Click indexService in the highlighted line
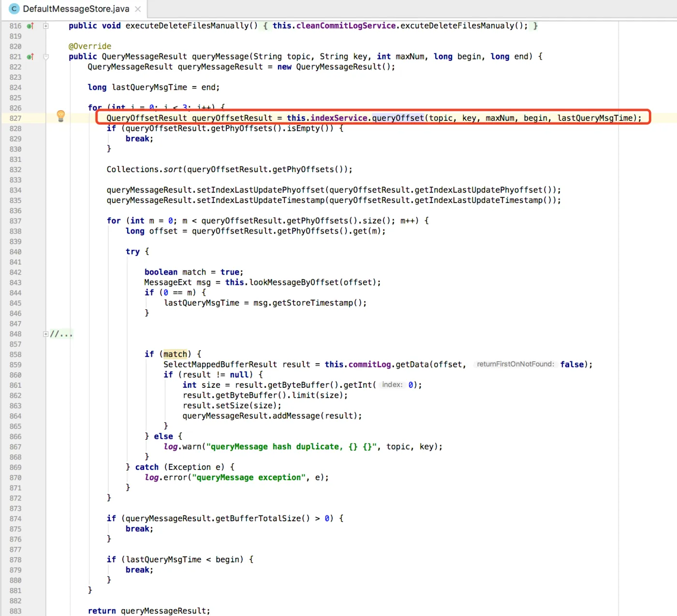The width and height of the screenshot is (677, 616). click(338, 118)
